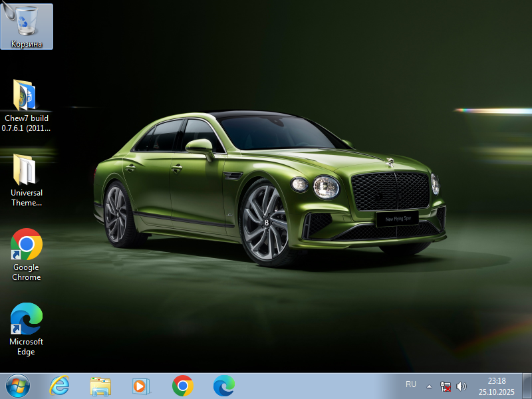
Task: Expand the hidden tray icons arrow
Action: pos(429,386)
